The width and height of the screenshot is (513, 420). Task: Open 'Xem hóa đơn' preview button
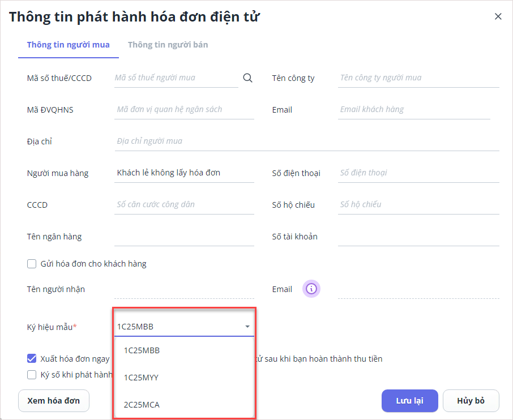(54, 401)
